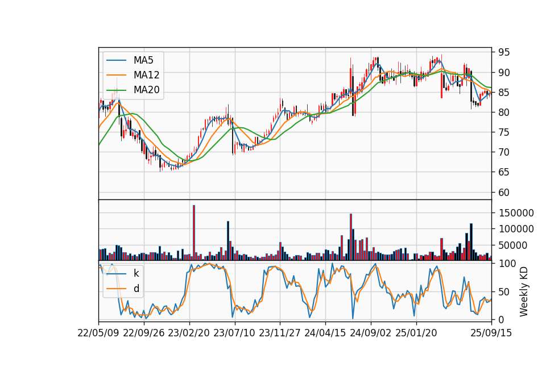Click the 25/09/15 date label
This screenshot has height=392, width=546.
[491, 333]
